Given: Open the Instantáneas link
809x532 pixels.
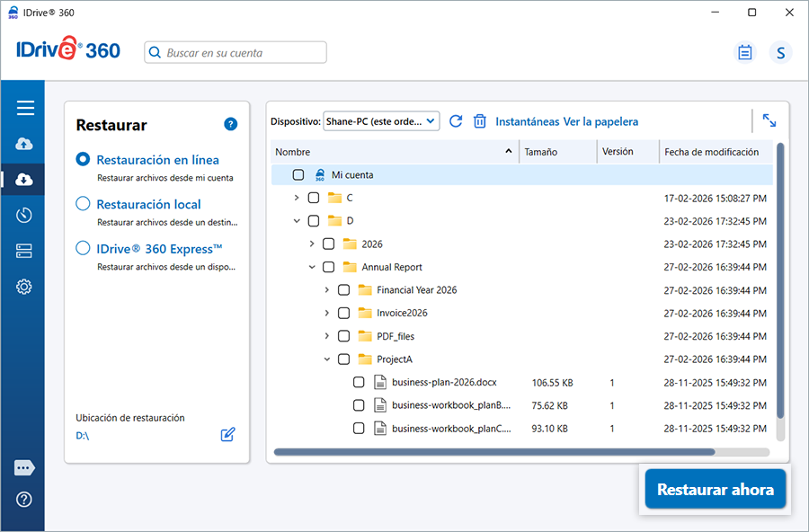Looking at the screenshot, I should coord(527,121).
